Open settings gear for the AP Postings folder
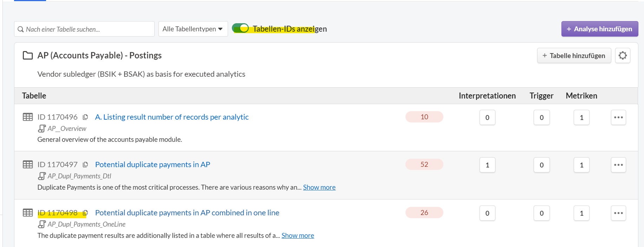Viewport: 644px width, 247px height. (622, 56)
